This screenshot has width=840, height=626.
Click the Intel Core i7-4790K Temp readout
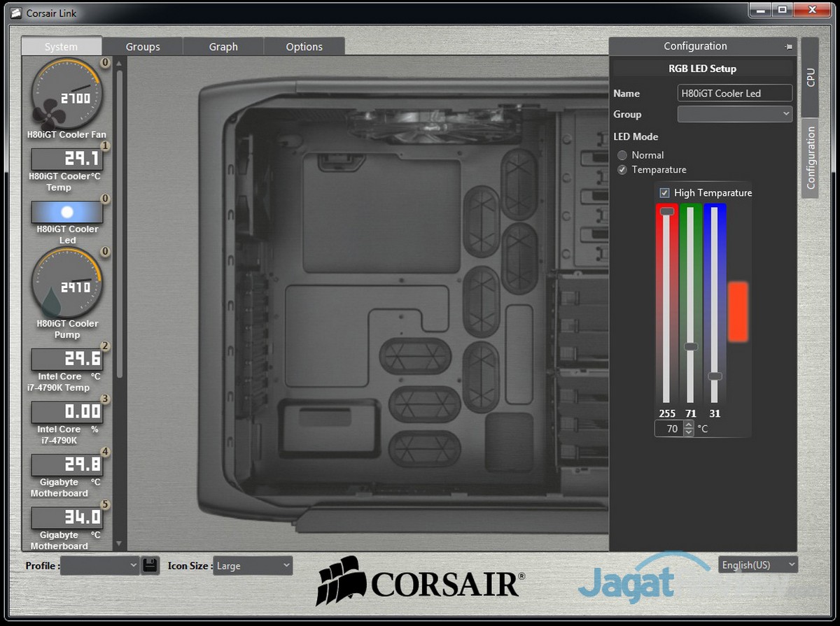pyautogui.click(x=66, y=360)
